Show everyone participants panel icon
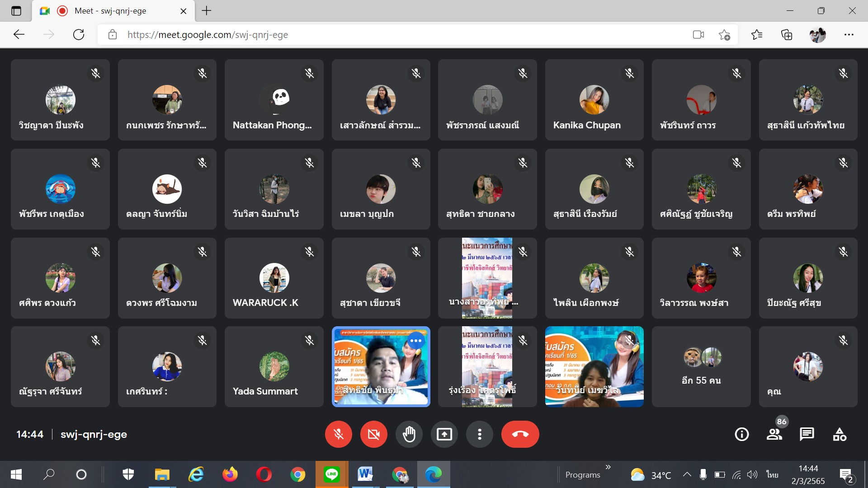The image size is (868, 488). (x=774, y=434)
